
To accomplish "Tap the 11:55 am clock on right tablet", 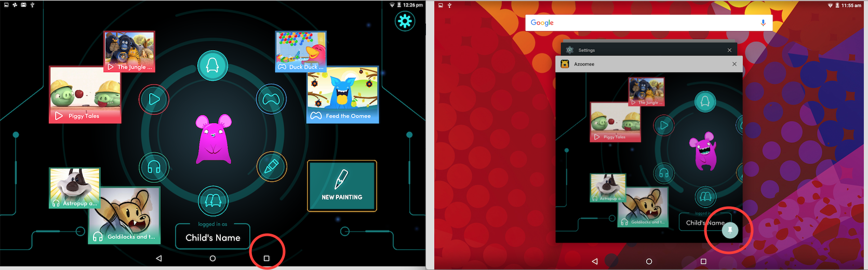I will [851, 5].
